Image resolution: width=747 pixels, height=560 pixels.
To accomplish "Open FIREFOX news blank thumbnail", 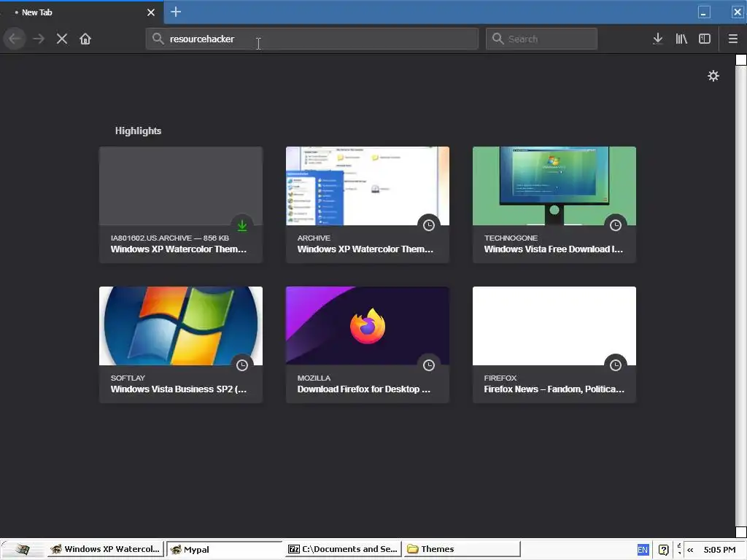I will click(554, 326).
